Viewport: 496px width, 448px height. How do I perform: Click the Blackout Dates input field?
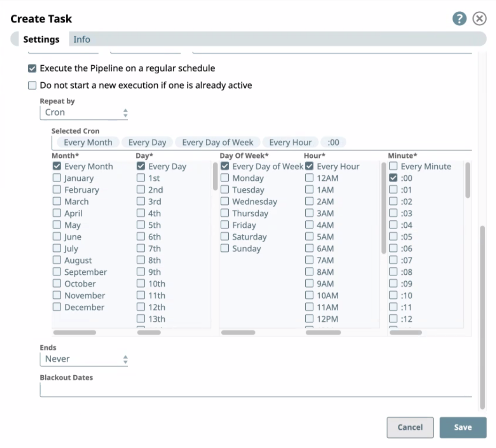click(256, 390)
